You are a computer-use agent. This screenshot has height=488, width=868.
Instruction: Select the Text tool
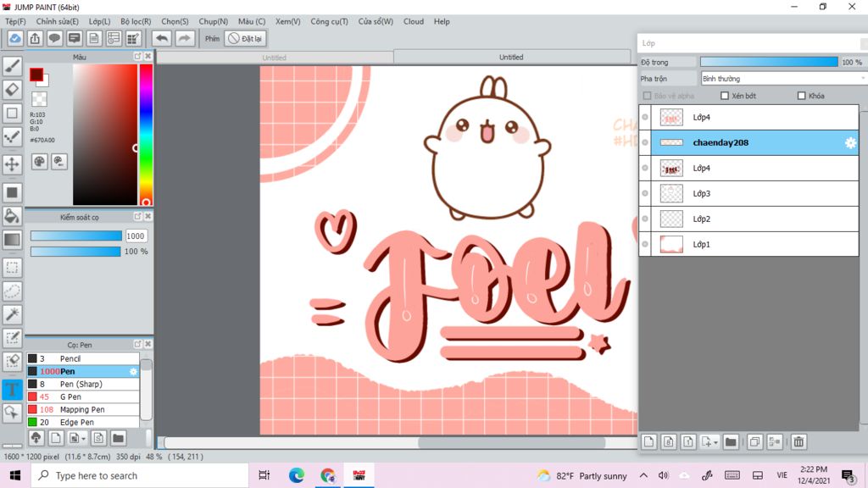tap(12, 389)
